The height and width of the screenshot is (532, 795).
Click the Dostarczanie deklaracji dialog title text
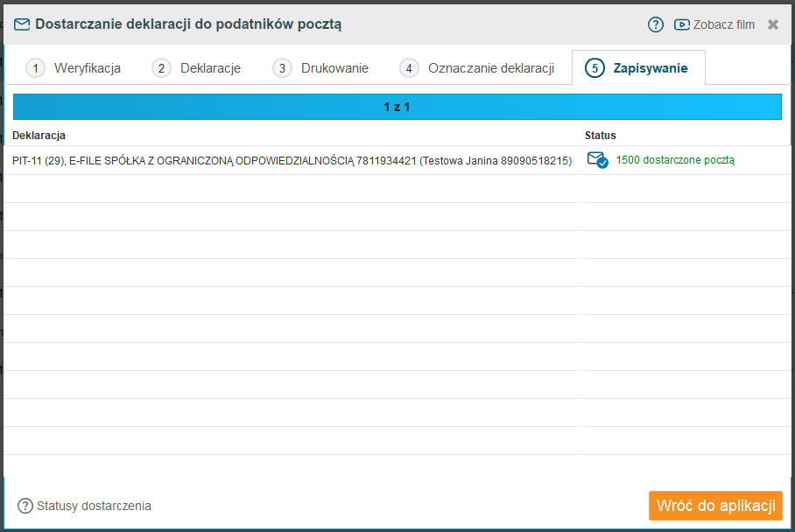pos(188,24)
